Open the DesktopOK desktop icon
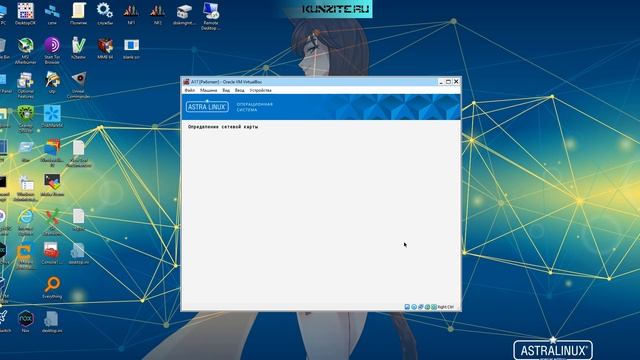Viewport: 640px width, 360px height. [x=25, y=13]
